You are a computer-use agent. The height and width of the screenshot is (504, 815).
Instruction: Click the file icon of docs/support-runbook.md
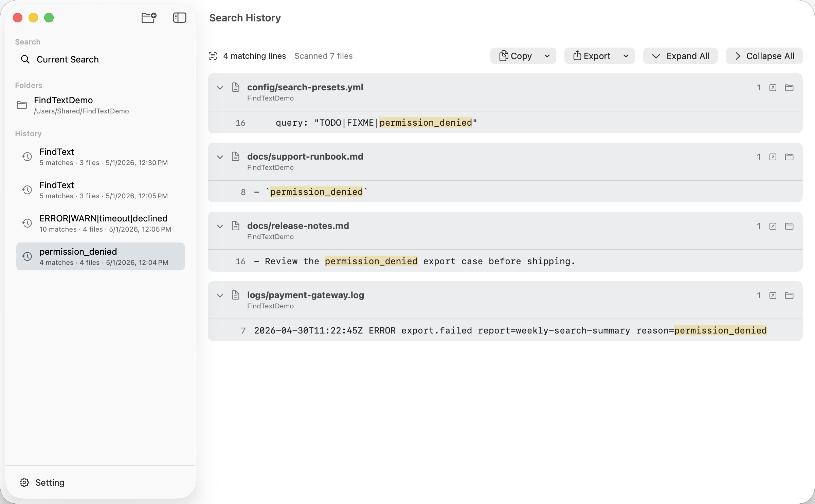[236, 157]
